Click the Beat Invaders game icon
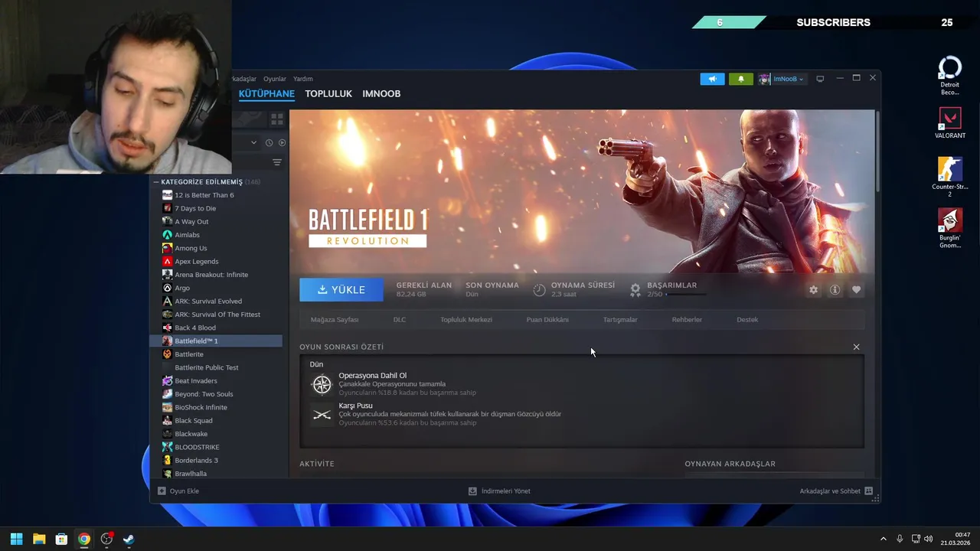Screen dimensions: 980x551 click(x=167, y=380)
